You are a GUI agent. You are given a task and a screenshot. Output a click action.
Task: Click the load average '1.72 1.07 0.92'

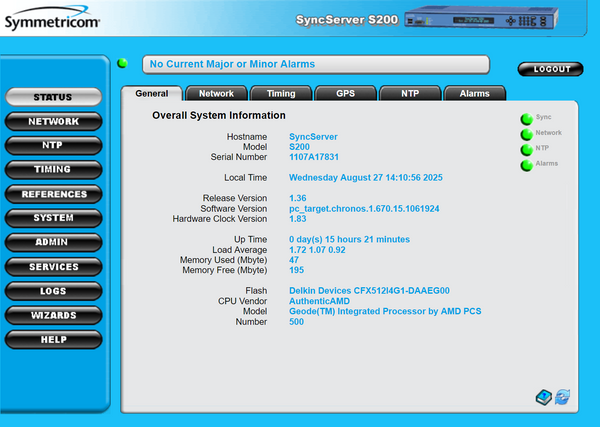(x=317, y=250)
